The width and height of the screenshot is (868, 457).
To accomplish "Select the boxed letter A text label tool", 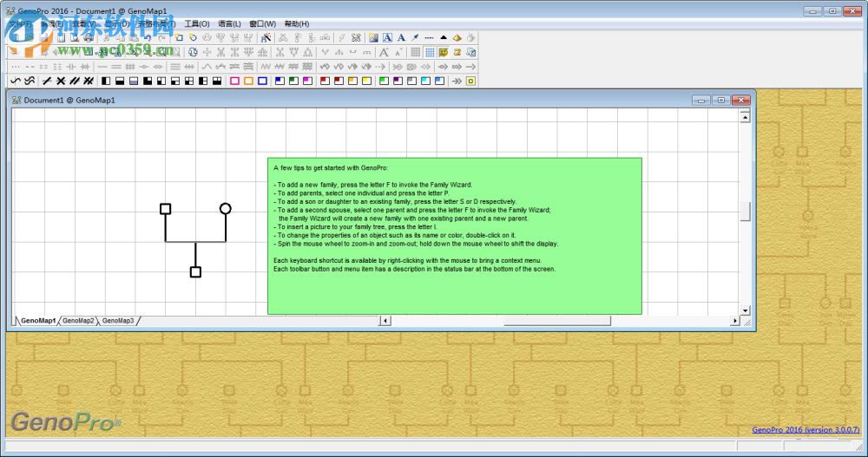I will click(x=387, y=37).
